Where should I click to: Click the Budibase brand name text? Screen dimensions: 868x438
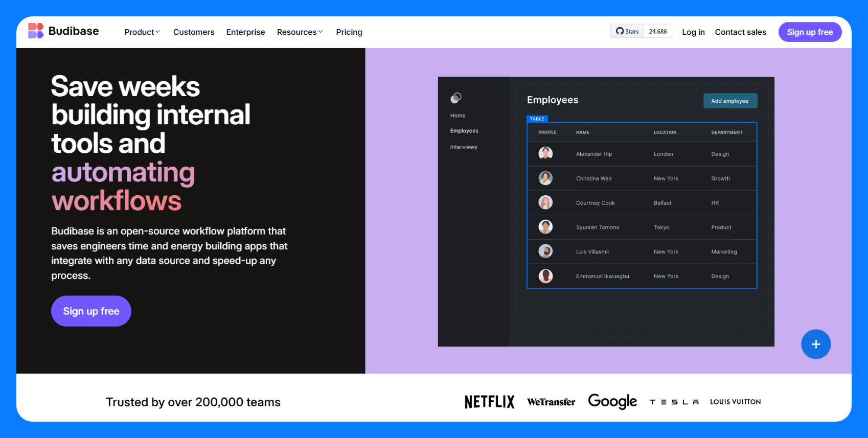tap(74, 31)
